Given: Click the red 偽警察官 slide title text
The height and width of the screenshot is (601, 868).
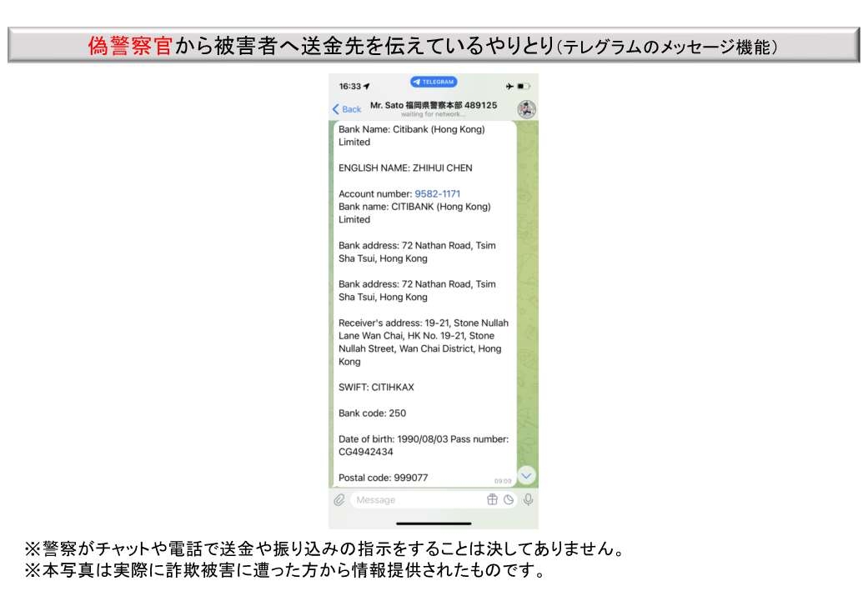Looking at the screenshot, I should pos(131,46).
